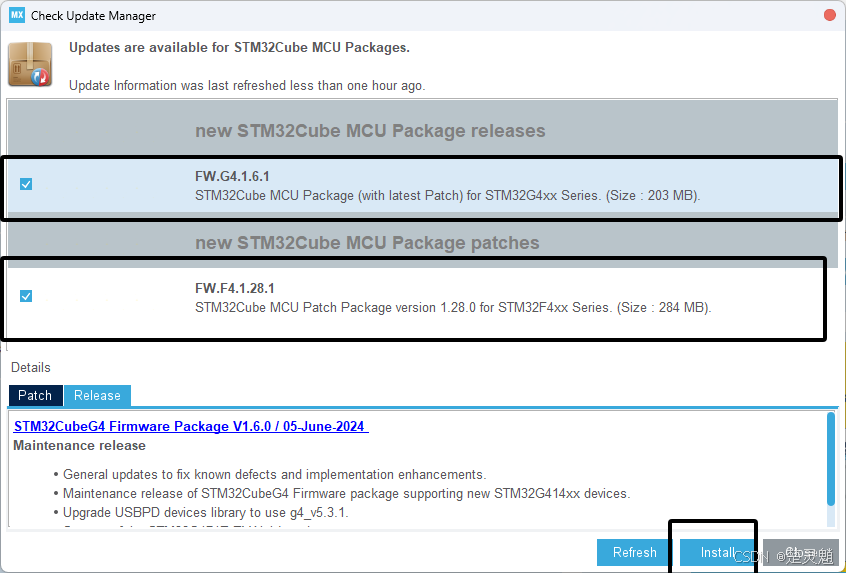Click the 'General updates to fix known defects' bullet
This screenshot has height=573, width=846.
point(275,475)
